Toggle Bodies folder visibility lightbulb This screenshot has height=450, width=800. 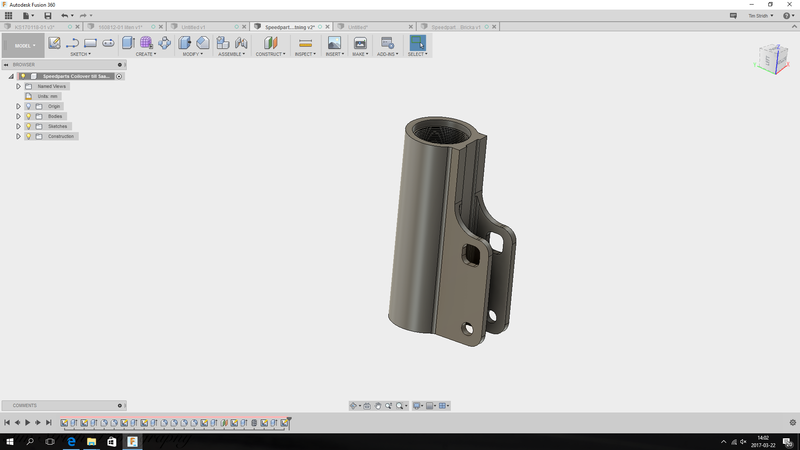pyautogui.click(x=28, y=116)
